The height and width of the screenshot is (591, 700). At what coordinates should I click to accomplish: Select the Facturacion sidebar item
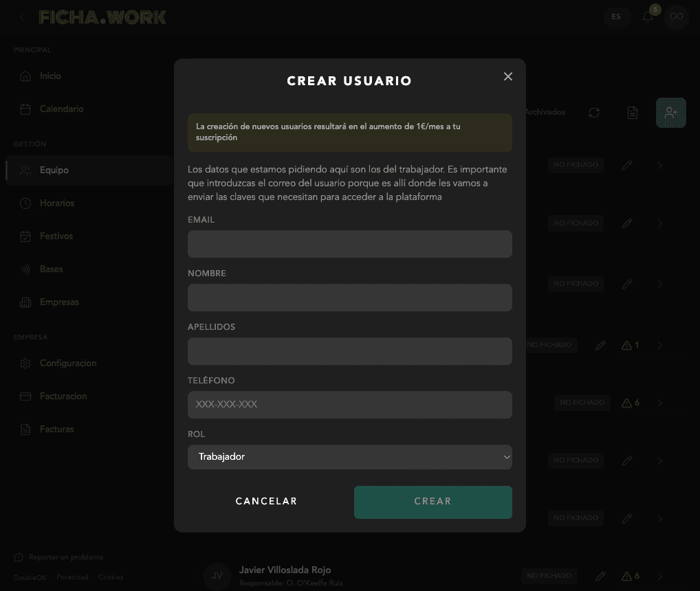pos(63,397)
